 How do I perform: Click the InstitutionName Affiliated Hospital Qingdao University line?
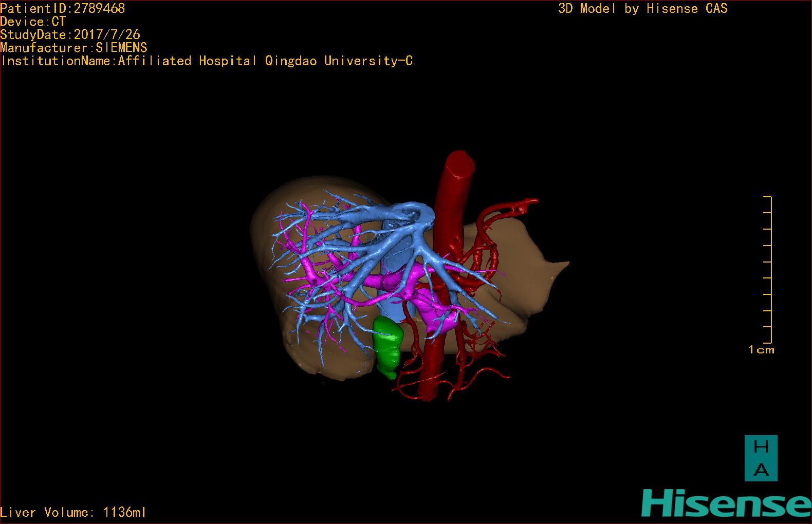pos(207,61)
